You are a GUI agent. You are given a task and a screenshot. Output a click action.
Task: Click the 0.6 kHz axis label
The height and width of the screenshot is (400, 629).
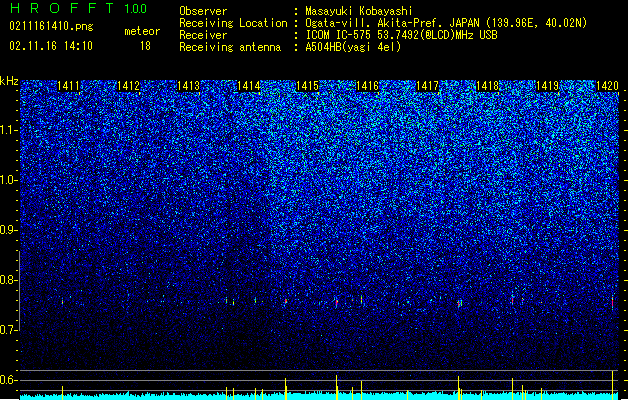click(x=9, y=380)
